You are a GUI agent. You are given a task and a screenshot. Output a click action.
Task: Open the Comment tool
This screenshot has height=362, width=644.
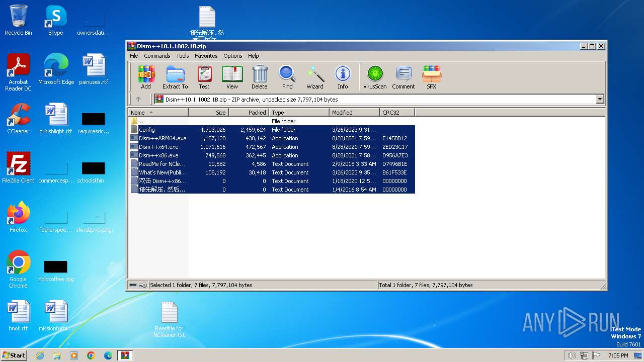point(404,77)
